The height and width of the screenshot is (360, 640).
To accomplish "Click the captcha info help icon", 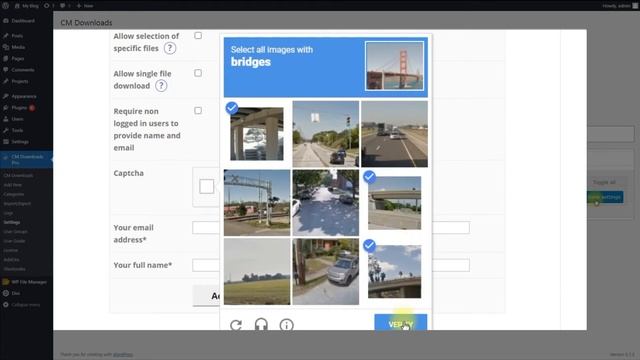I will (287, 325).
